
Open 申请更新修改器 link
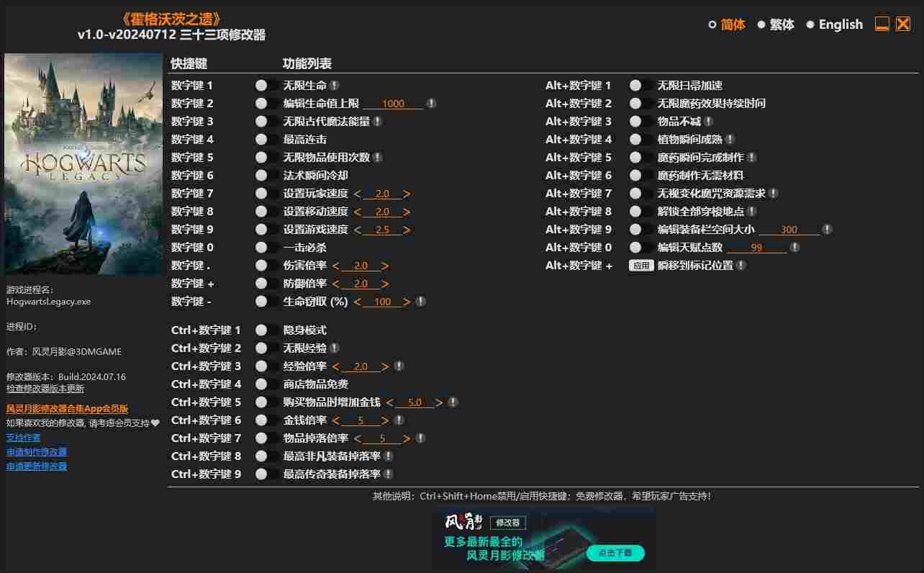tap(37, 466)
